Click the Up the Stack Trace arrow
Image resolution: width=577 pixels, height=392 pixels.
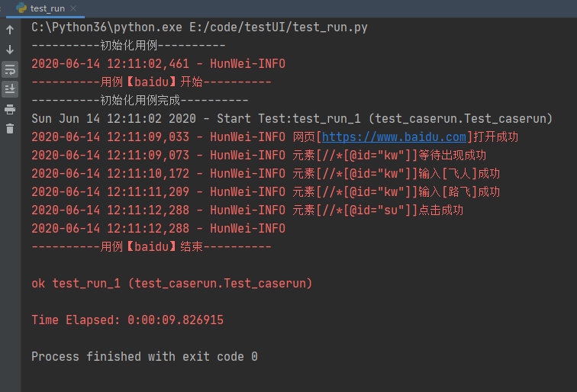[x=10, y=30]
